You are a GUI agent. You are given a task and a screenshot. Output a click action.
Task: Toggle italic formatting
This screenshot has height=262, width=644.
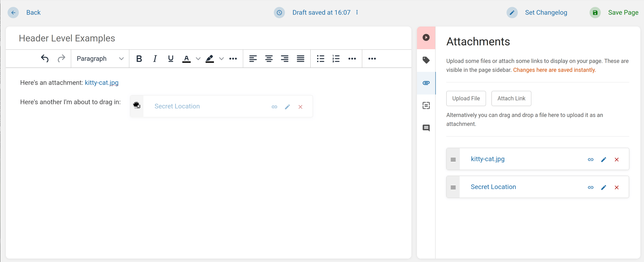(155, 59)
